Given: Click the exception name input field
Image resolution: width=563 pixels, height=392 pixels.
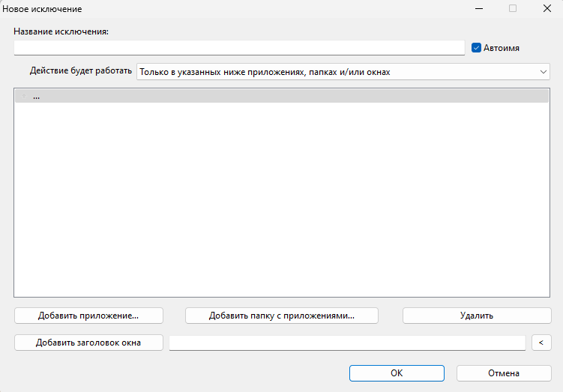Looking at the screenshot, I should [239, 47].
